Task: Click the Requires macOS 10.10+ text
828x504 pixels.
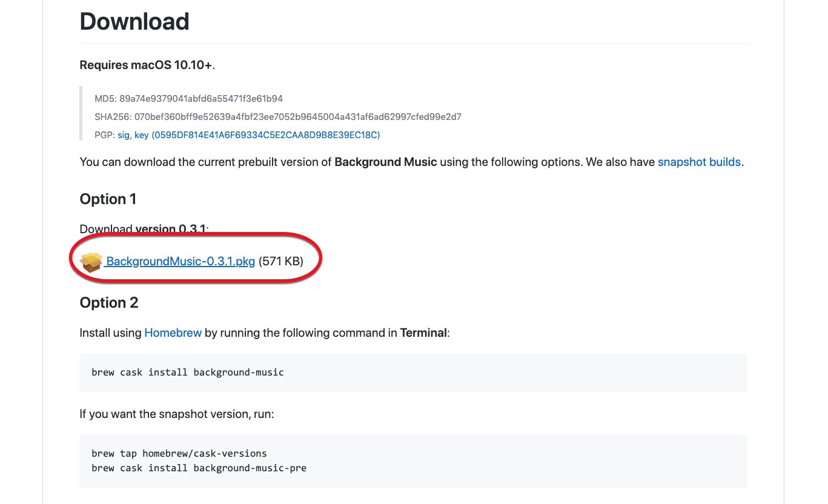Action: (146, 65)
